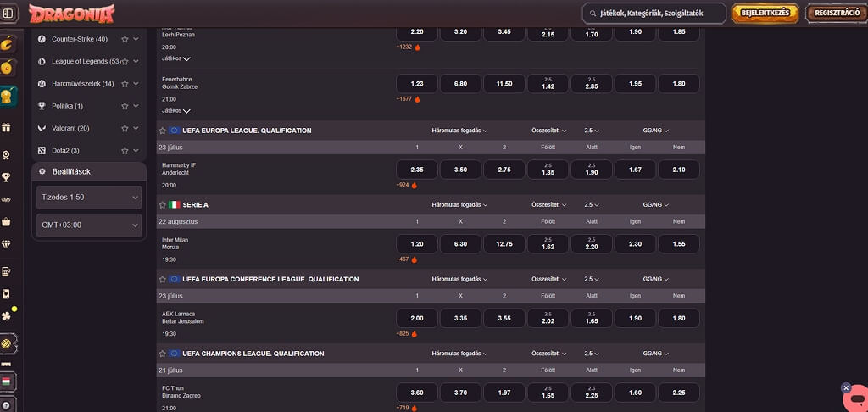Screen dimensions: 868x412
Task: Open the Tizedes 1.50 odds format dropdown
Action: 89,198
